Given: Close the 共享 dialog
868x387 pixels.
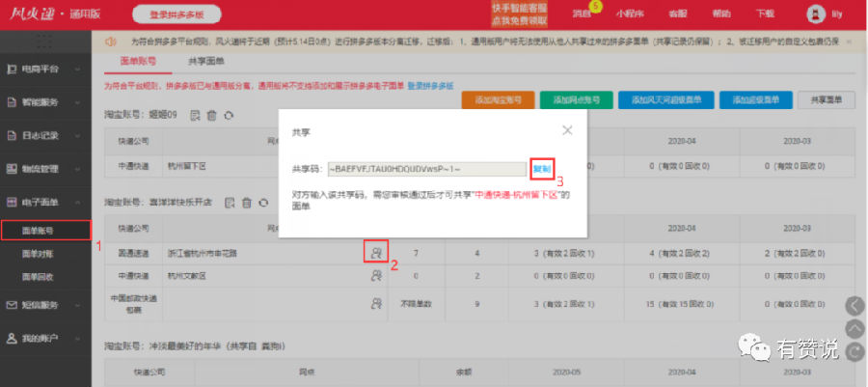Looking at the screenshot, I should 567,130.
